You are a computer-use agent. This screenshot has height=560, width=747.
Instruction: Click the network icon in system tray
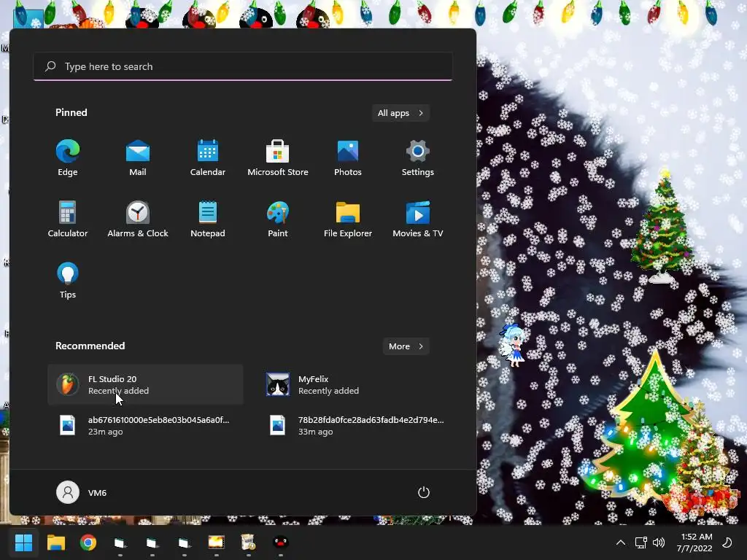(640, 542)
